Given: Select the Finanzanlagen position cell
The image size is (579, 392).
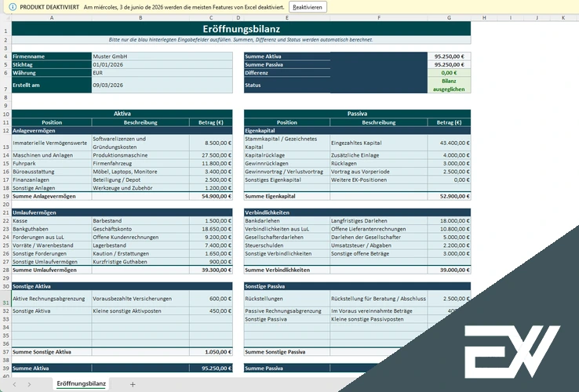Looking at the screenshot, I should point(52,180).
